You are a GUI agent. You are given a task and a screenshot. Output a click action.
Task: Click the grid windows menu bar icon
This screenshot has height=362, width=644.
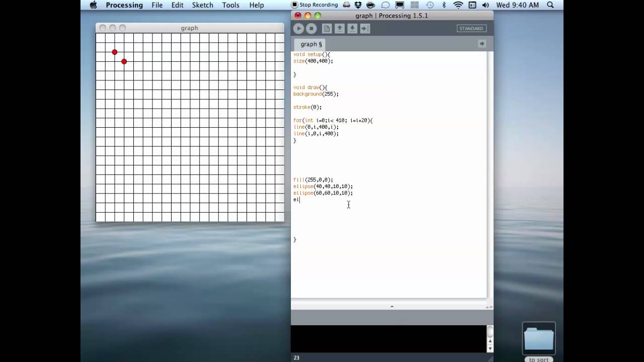415,5
